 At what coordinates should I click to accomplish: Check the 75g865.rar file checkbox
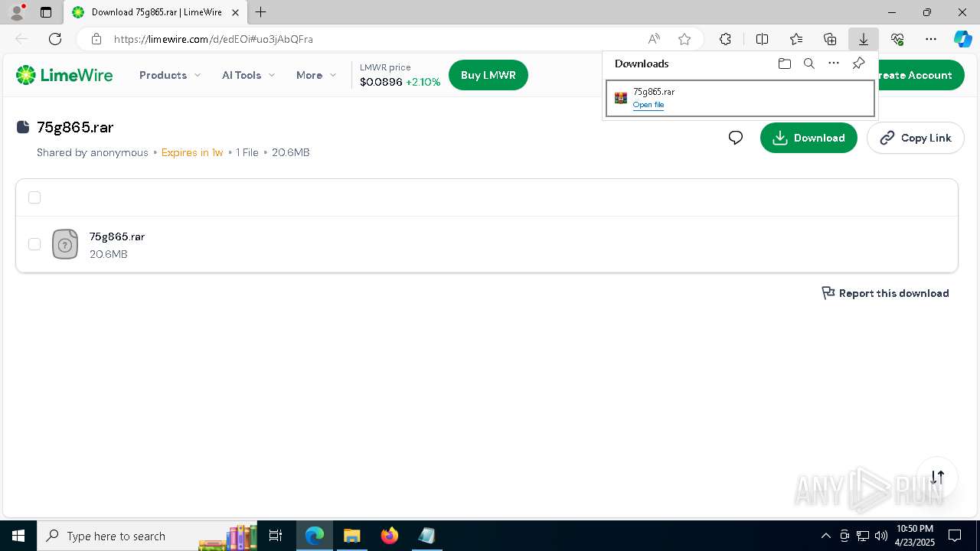[x=34, y=244]
